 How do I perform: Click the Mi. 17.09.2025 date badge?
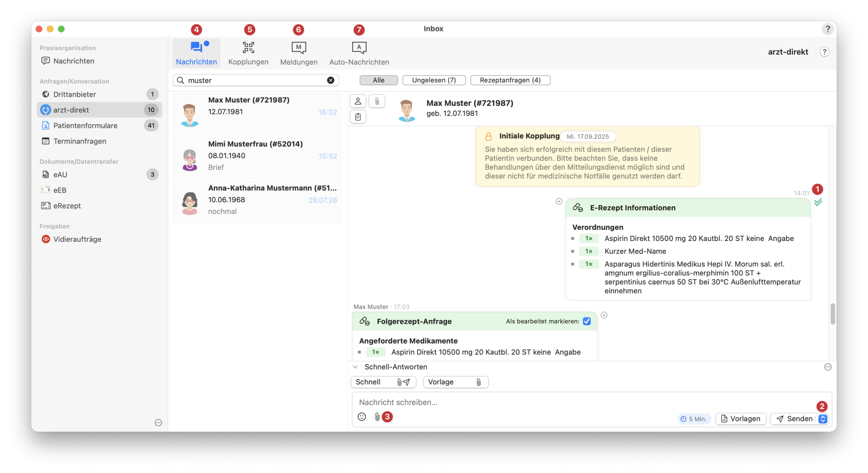(x=588, y=137)
